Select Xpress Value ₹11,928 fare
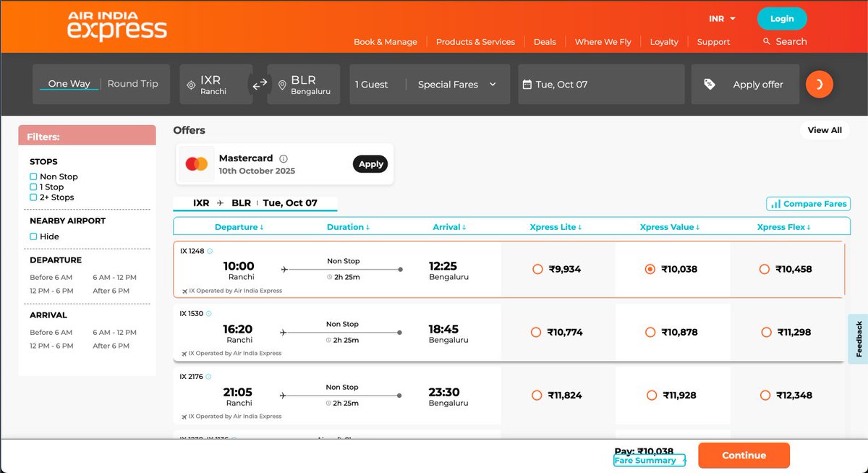The height and width of the screenshot is (473, 868). (x=651, y=395)
